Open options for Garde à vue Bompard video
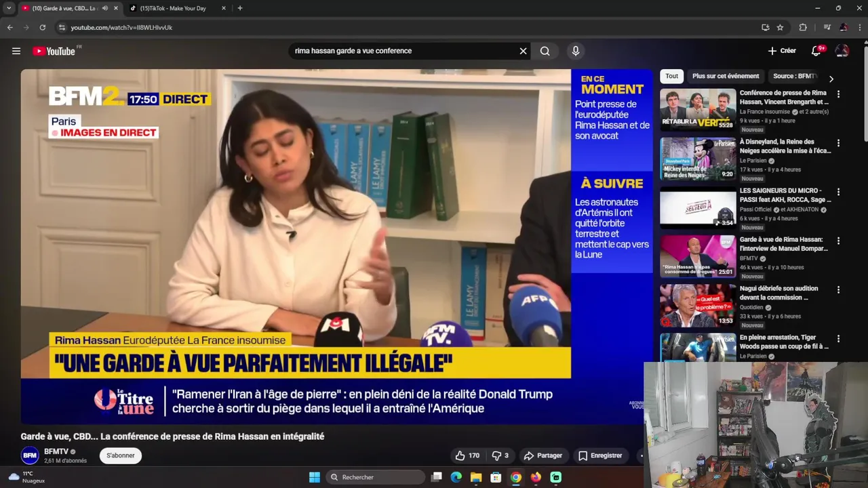 coord(838,241)
